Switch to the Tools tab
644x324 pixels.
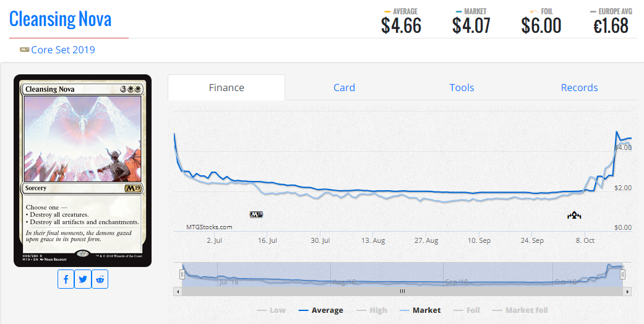tap(462, 87)
